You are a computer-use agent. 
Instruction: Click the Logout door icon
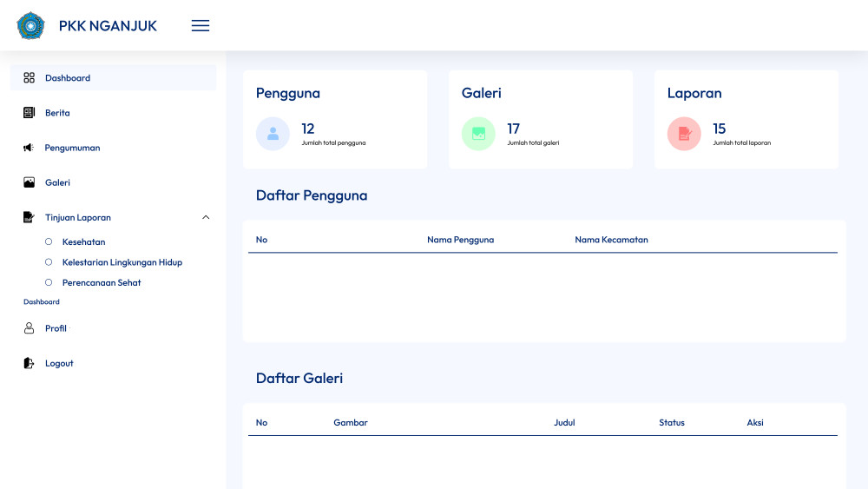(29, 363)
